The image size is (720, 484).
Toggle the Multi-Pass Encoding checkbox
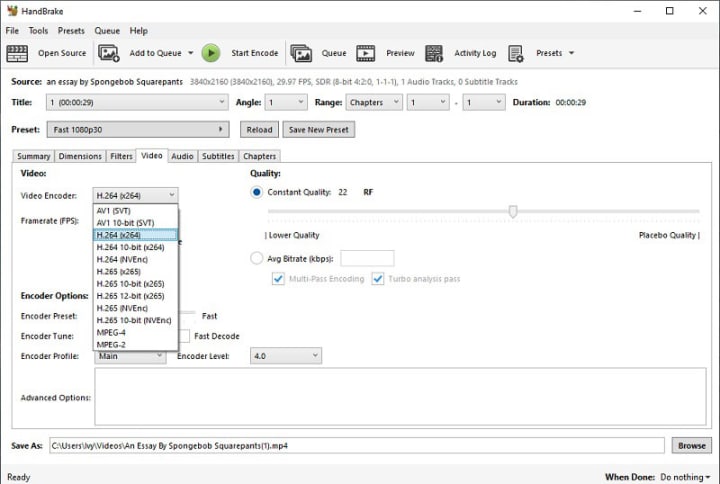click(x=278, y=279)
